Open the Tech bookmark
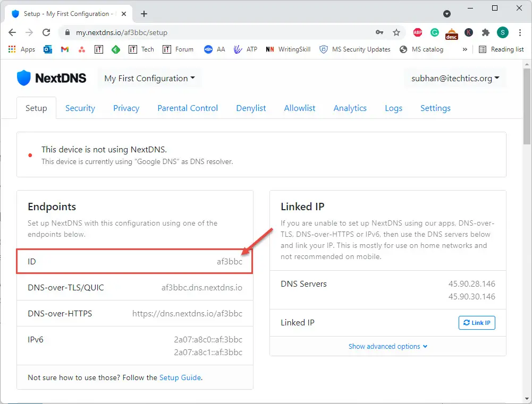This screenshot has height=404, width=532. click(141, 49)
